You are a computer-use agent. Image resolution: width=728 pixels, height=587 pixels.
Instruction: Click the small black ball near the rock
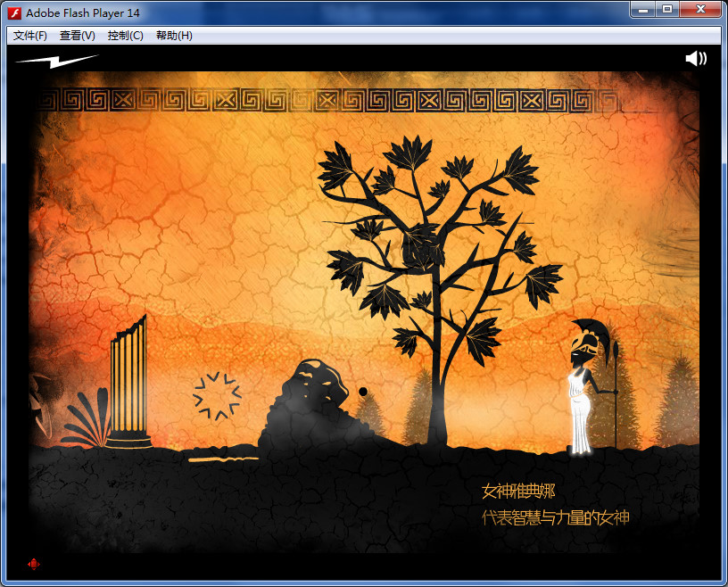(363, 392)
